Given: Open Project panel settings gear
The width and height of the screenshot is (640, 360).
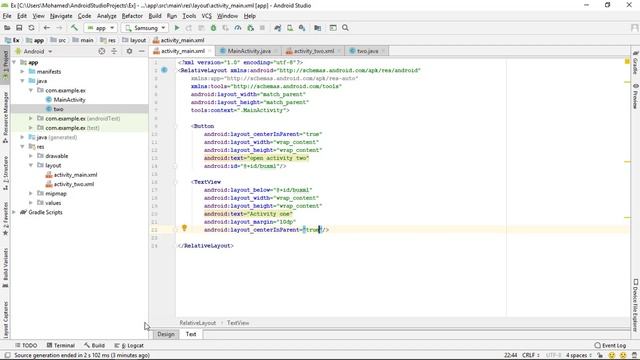Looking at the screenshot, I should [x=129, y=51].
